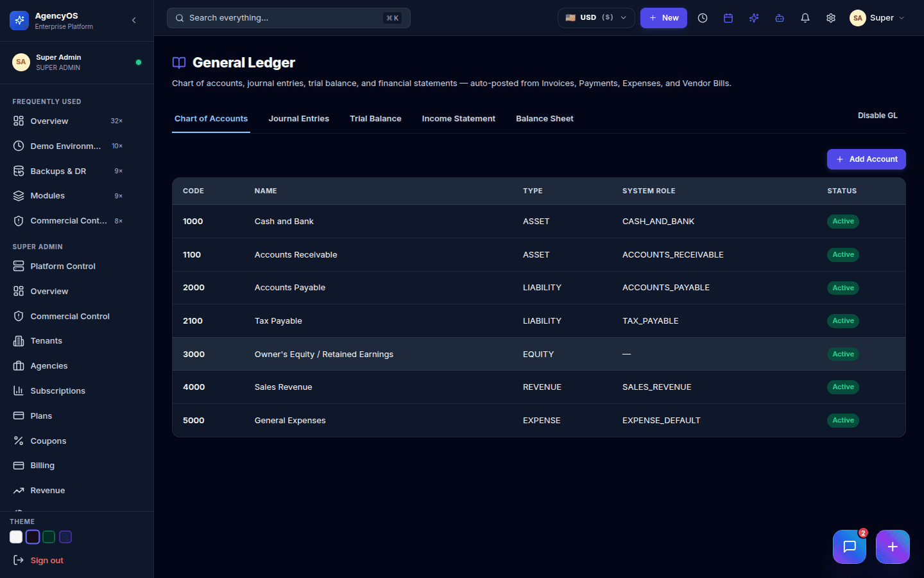This screenshot has height=578, width=924.
Task: Open Commercial Cont... under Frequently Used
Action: point(68,221)
